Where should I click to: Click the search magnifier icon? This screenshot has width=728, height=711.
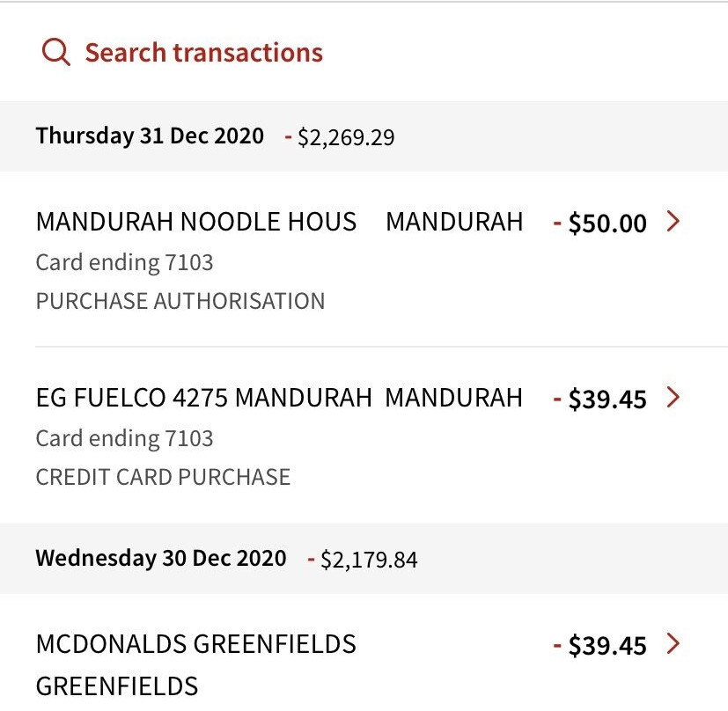(x=56, y=52)
